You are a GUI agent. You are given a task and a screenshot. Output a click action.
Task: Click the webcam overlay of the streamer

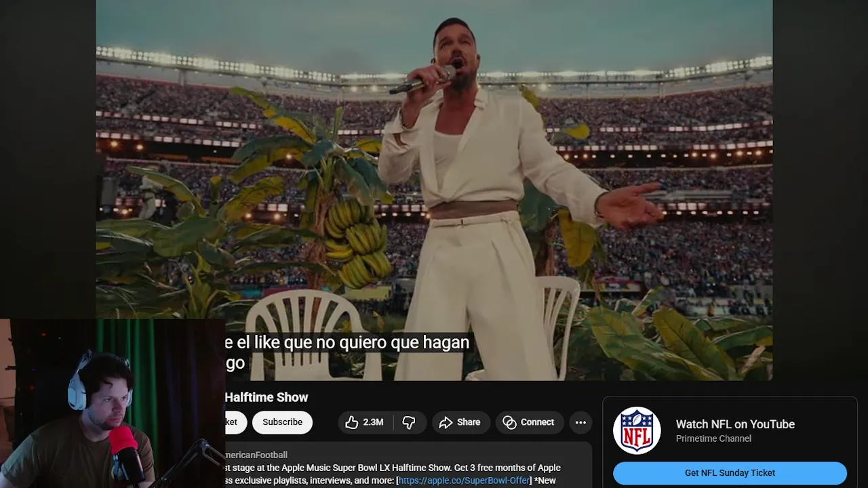113,403
